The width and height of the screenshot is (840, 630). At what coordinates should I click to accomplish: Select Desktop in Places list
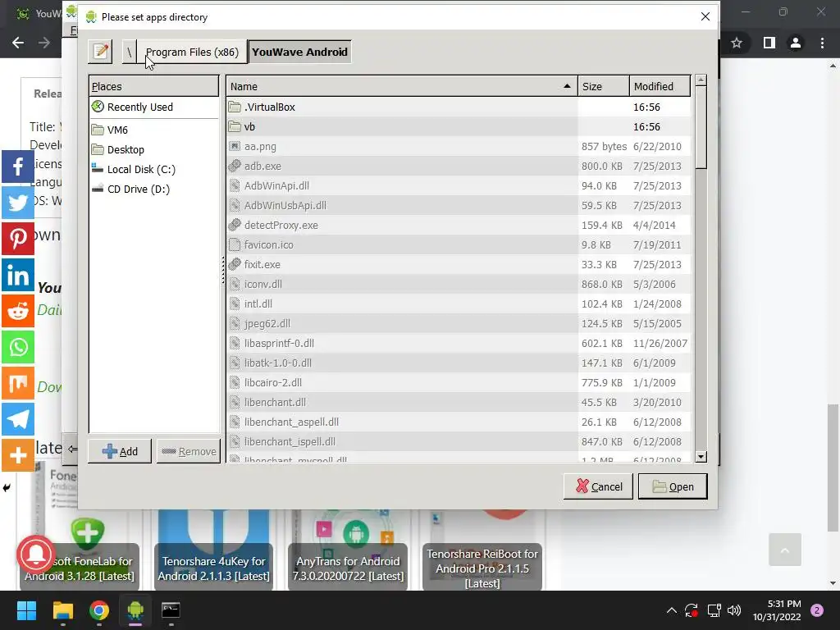point(153,149)
